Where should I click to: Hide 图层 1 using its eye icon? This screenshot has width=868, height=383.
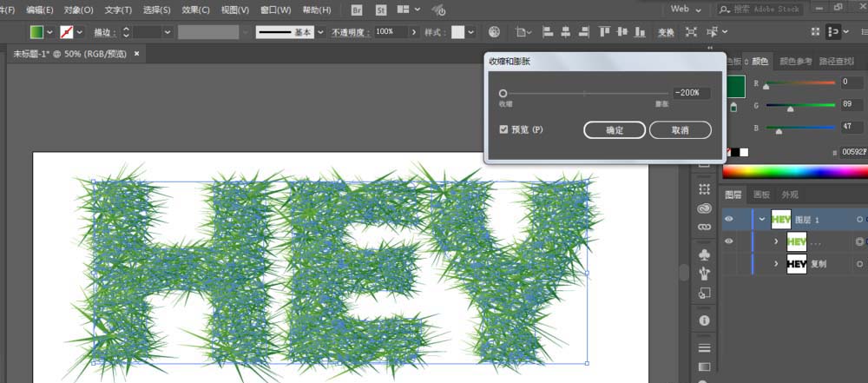coord(729,219)
